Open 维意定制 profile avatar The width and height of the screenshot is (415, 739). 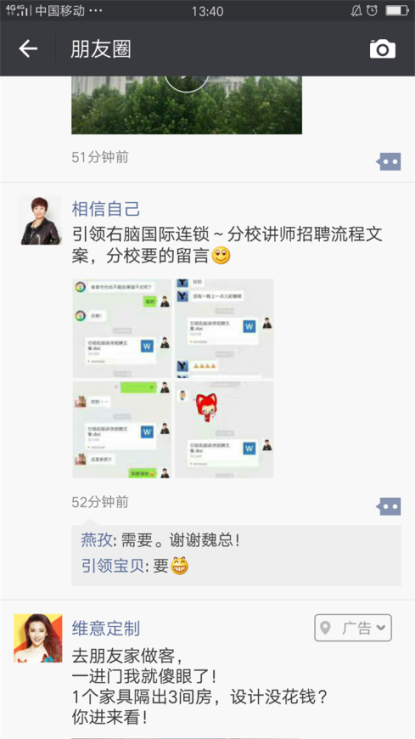[x=38, y=638]
